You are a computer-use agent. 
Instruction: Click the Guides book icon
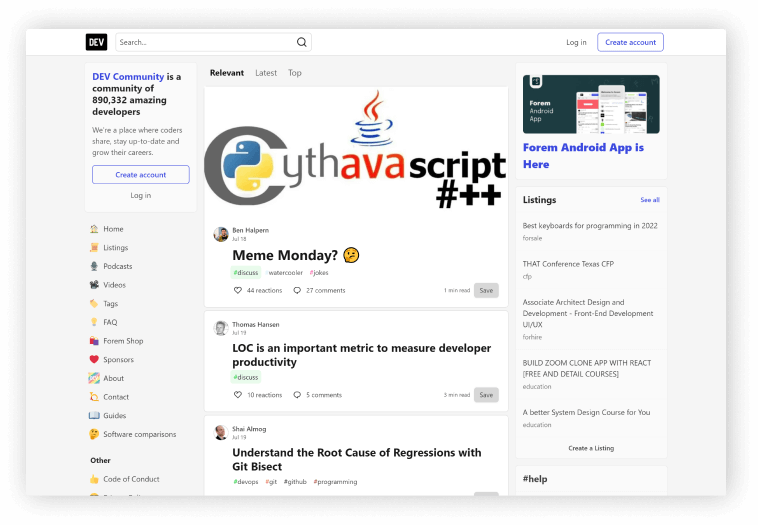(x=94, y=415)
